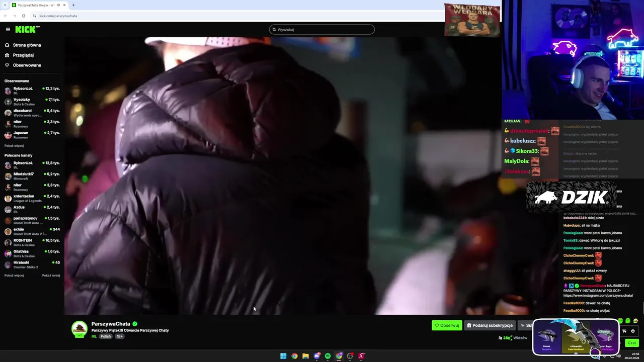This screenshot has height=362, width=644.
Task: Open Spotify from the taskbar
Action: click(328, 356)
